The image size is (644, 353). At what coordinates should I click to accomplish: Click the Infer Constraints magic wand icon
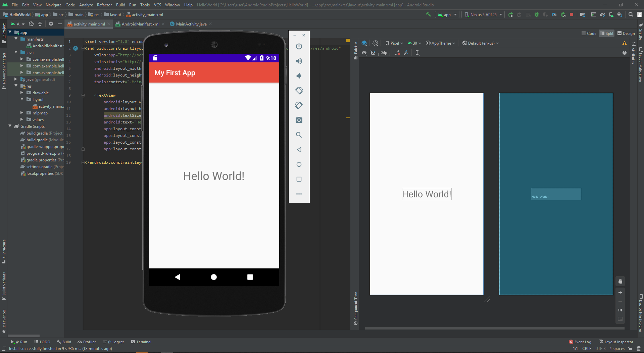coord(406,53)
